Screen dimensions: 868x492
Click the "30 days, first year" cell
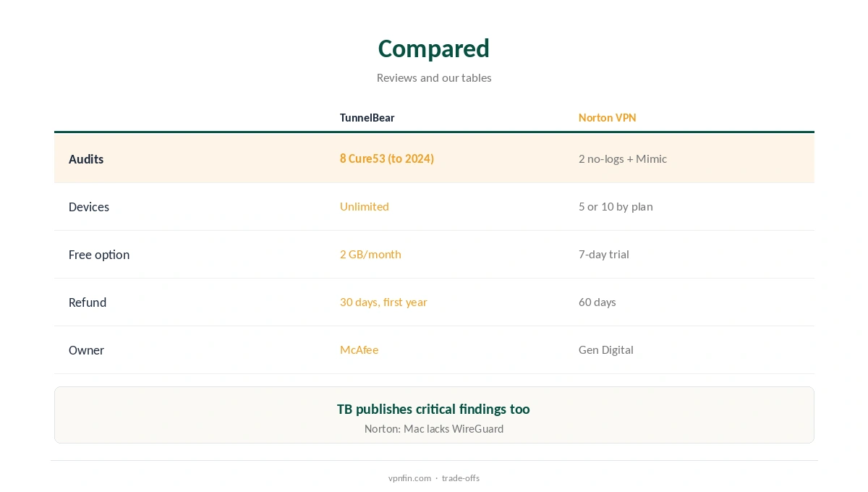pos(383,302)
